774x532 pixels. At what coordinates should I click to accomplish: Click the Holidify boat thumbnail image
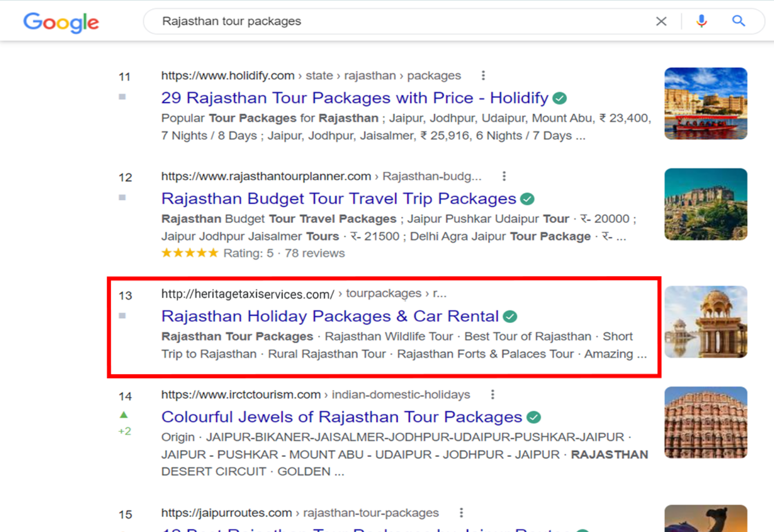click(705, 103)
